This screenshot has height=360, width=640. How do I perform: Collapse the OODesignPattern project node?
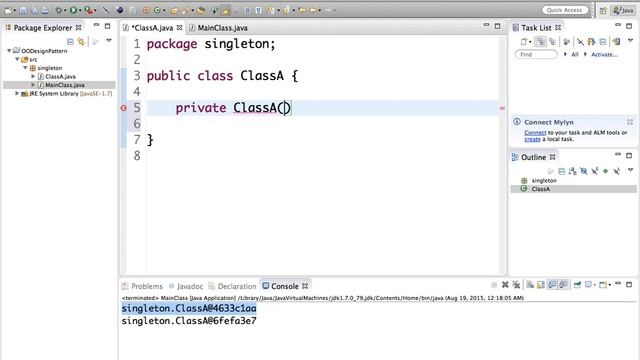click(x=9, y=51)
